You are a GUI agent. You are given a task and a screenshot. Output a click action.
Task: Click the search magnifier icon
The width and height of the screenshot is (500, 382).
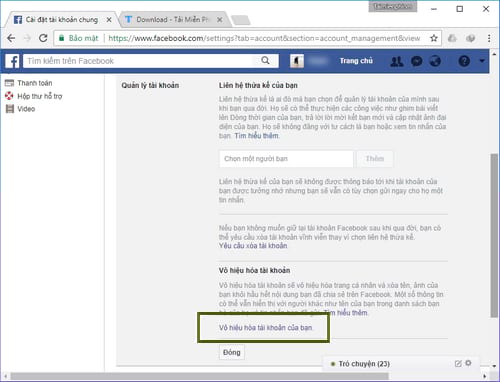coord(265,61)
